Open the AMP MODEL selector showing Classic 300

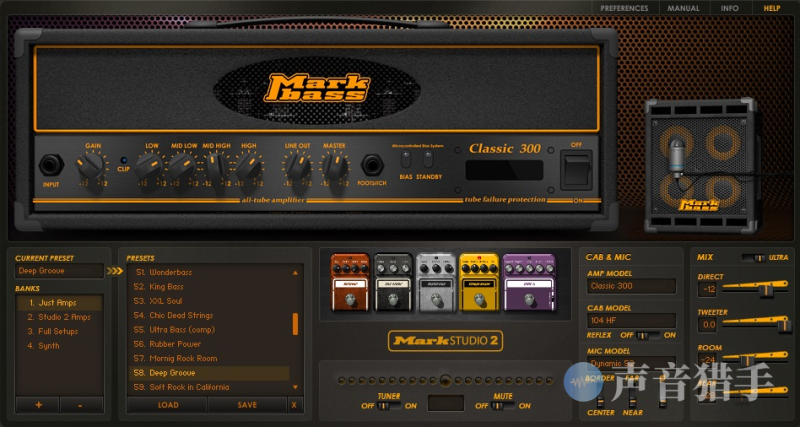631,286
